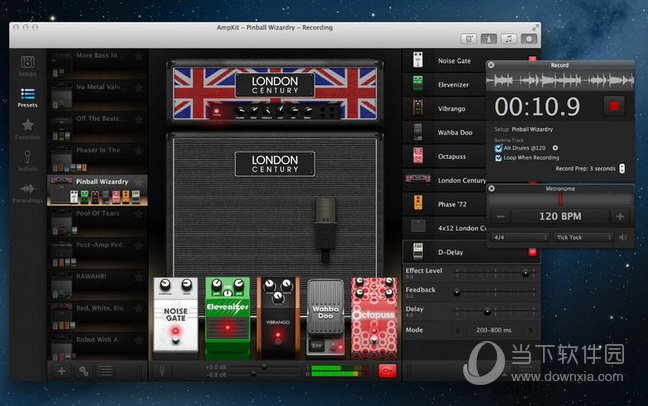Image resolution: width=648 pixels, height=406 pixels.
Task: Adjust the Record Prep seconds stepper
Action: pyautogui.click(x=622, y=168)
